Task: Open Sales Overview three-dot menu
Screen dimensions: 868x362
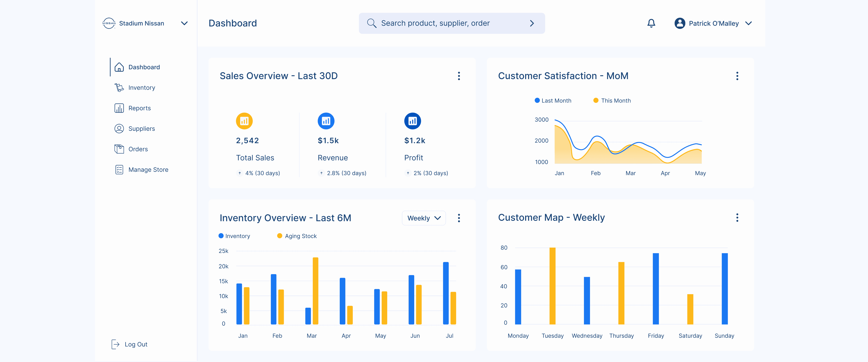Action: tap(459, 76)
